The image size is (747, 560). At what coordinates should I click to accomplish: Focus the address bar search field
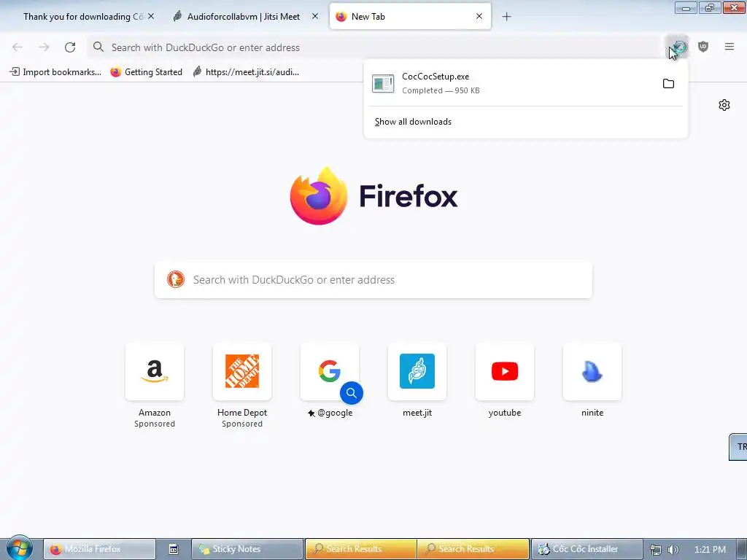coord(374,47)
